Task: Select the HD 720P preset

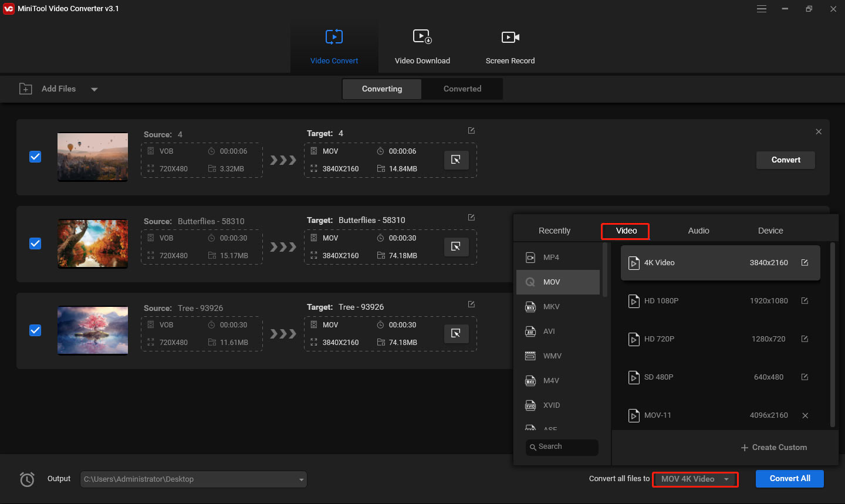Action: (x=720, y=339)
